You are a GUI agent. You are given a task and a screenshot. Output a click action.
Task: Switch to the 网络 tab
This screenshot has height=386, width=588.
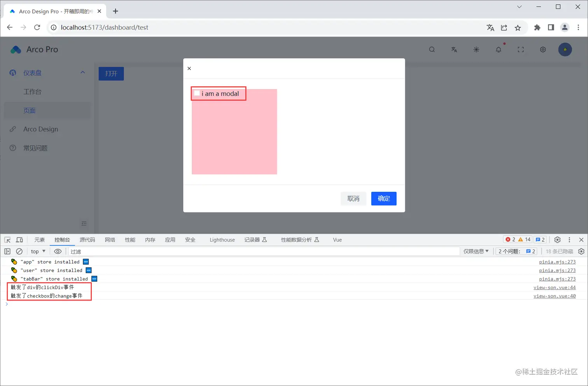(110, 240)
